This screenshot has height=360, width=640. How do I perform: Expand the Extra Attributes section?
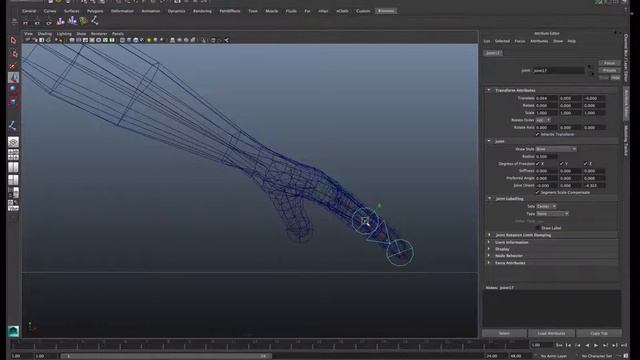(489, 263)
